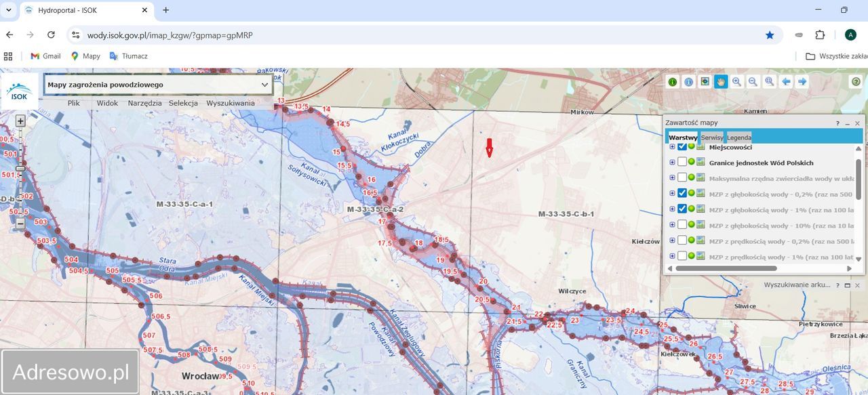This screenshot has width=868, height=395.
Task: Click the ISOK logo
Action: click(x=20, y=91)
